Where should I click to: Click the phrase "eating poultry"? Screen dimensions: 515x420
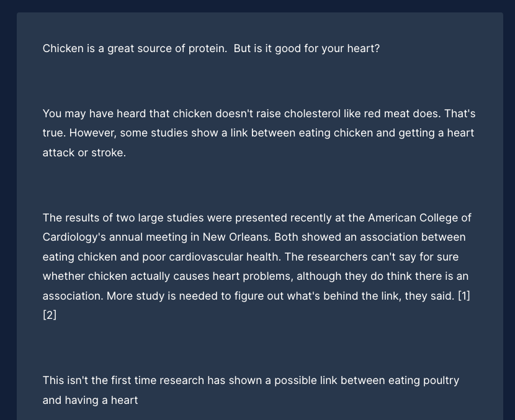click(424, 380)
